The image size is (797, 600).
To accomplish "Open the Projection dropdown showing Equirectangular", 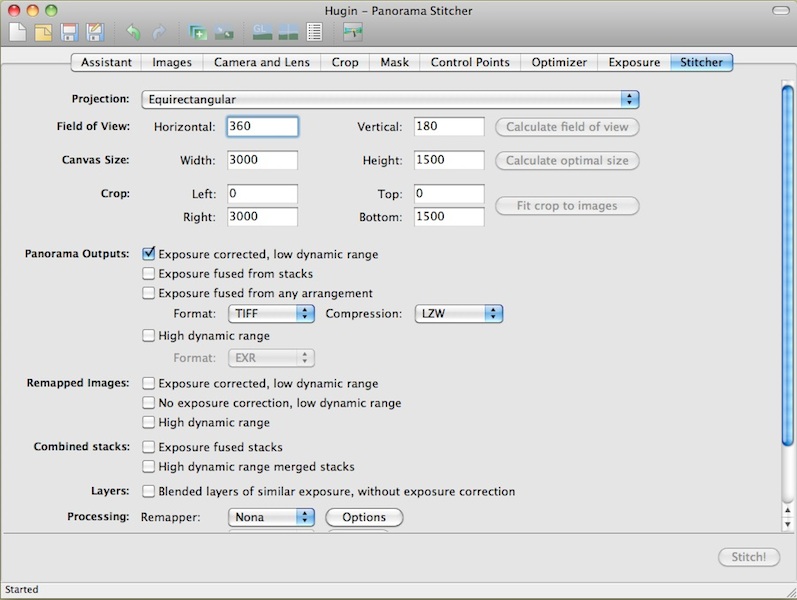I will [x=389, y=99].
